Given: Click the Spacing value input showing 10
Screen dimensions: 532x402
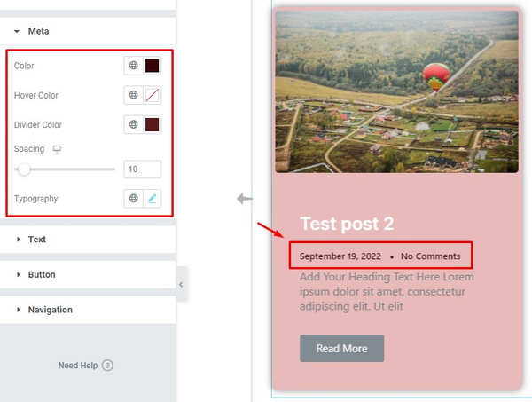Looking at the screenshot, I should 143,169.
